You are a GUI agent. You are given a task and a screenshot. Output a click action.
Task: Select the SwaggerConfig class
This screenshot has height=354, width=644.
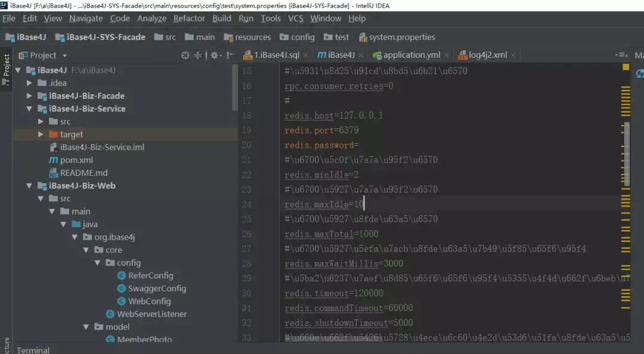(x=151, y=288)
